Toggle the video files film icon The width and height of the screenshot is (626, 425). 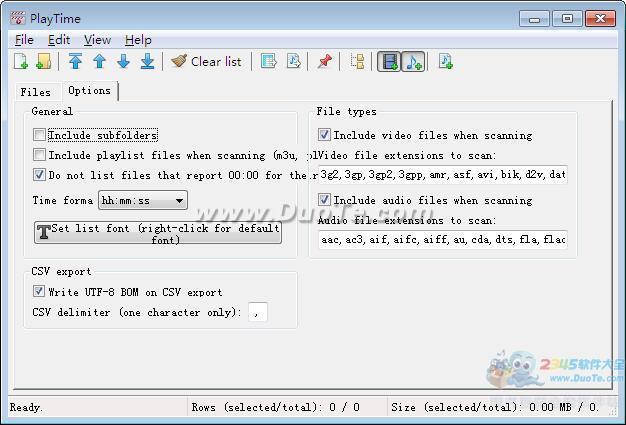coord(389,62)
